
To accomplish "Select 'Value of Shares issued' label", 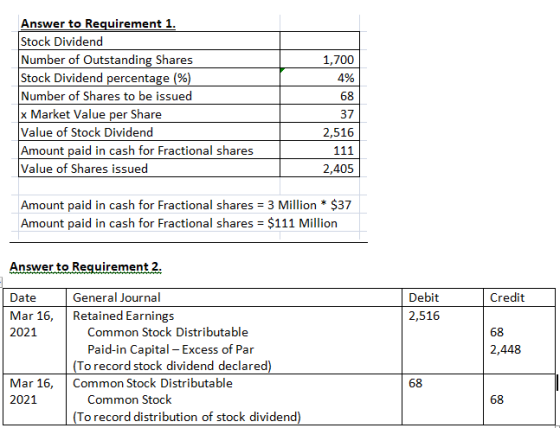I will point(84,169).
